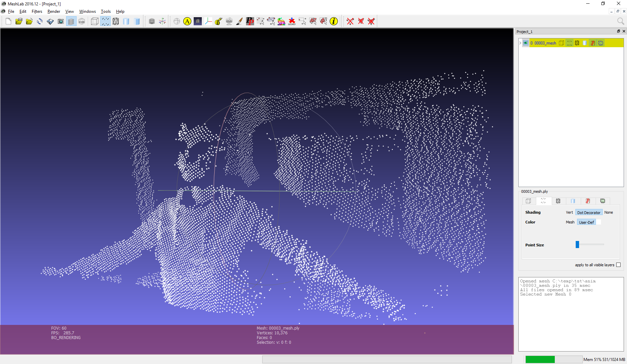Import mesh via folder icon
627x364 pixels.
(x=29, y=22)
